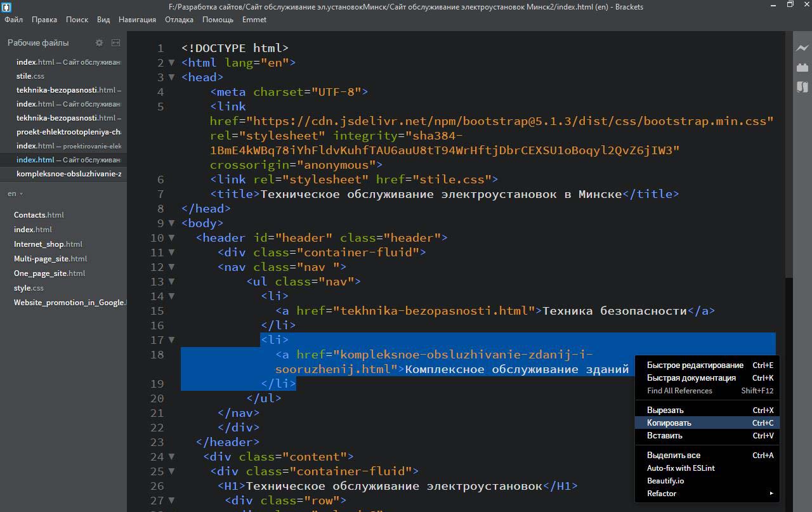Collapse the head tag fold arrow on line 3
The width and height of the screenshot is (812, 512).
coord(171,77)
